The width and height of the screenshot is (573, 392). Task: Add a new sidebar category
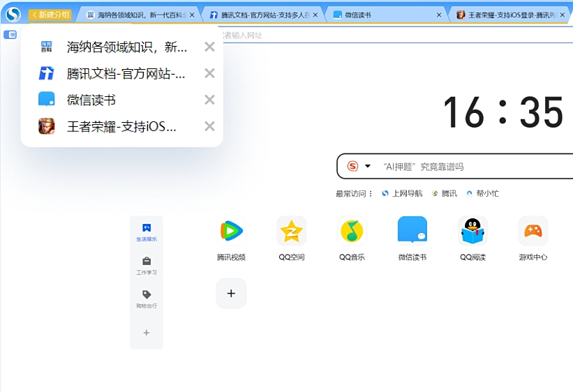coord(147,333)
